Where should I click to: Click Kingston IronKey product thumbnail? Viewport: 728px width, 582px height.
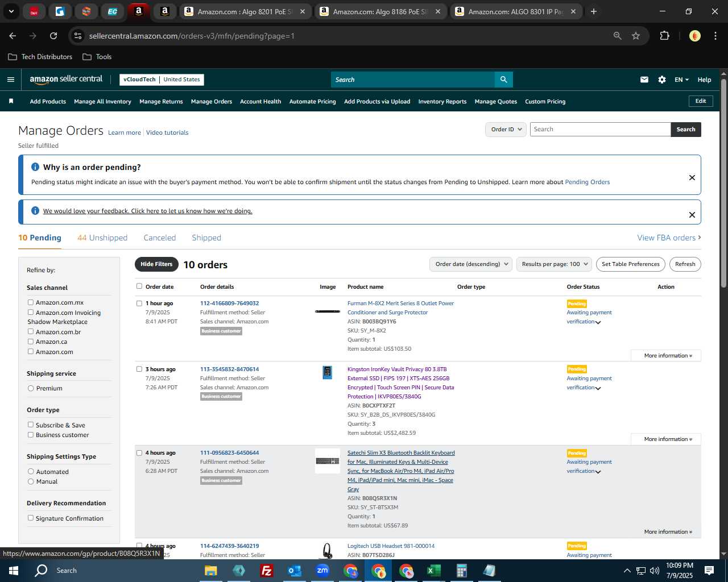click(x=328, y=372)
